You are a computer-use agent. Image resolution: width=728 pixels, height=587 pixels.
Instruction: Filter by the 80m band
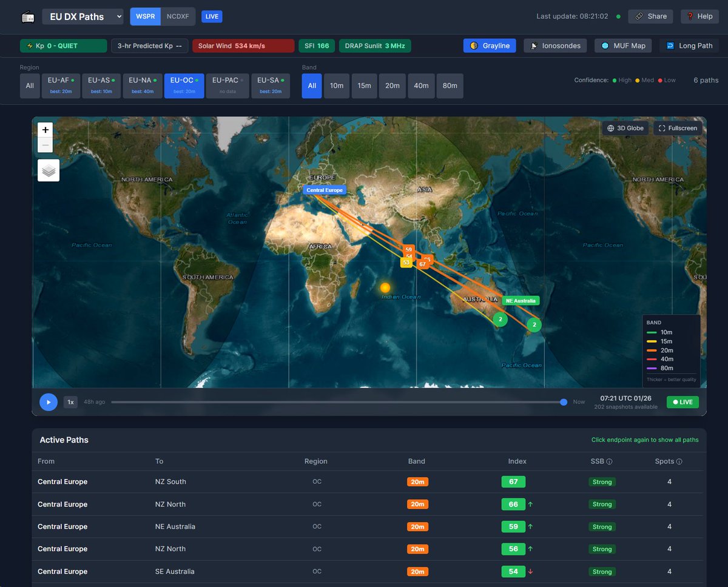[450, 86]
